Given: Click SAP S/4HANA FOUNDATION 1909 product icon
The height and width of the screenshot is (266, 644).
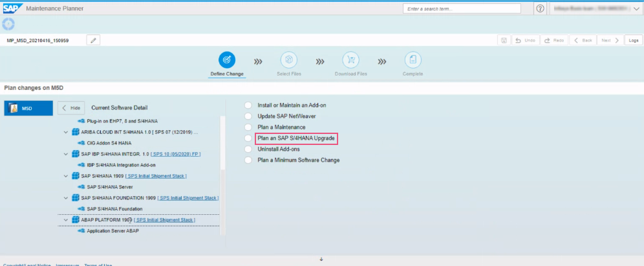Looking at the screenshot, I should [x=75, y=198].
